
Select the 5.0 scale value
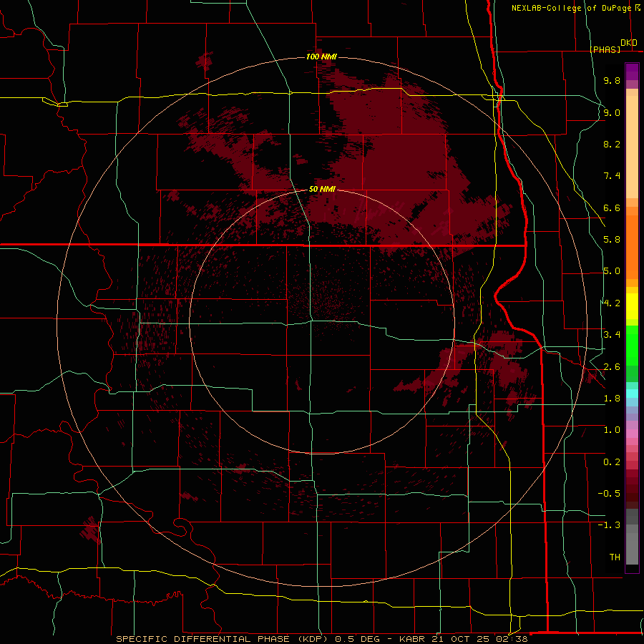(x=612, y=271)
